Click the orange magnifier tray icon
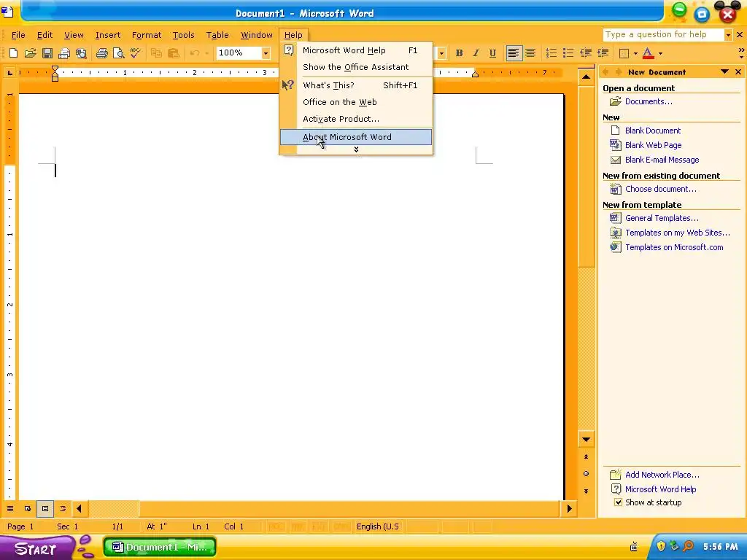This screenshot has height=560, width=747. click(x=688, y=546)
